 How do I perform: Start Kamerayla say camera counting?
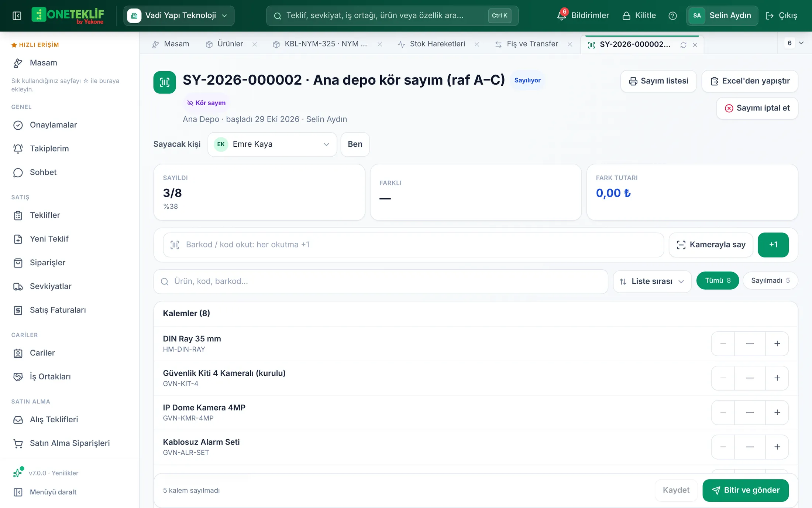pyautogui.click(x=711, y=245)
